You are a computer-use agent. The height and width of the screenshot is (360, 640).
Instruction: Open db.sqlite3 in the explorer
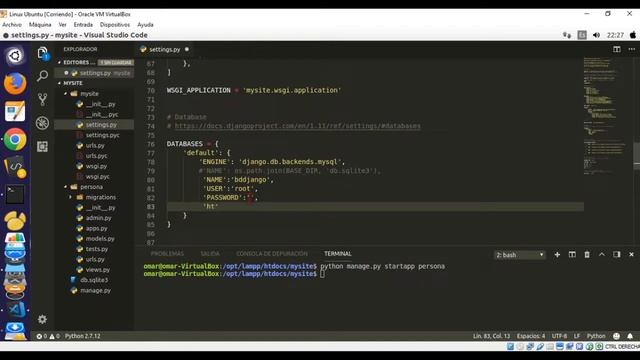(94, 280)
